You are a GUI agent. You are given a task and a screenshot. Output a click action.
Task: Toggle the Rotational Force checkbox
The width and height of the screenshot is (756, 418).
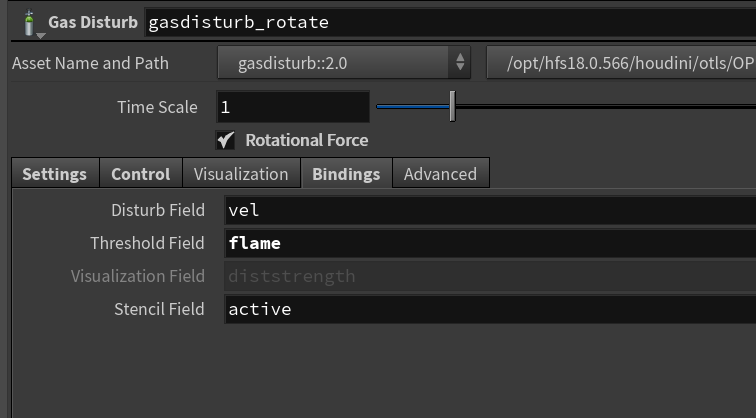(226, 140)
